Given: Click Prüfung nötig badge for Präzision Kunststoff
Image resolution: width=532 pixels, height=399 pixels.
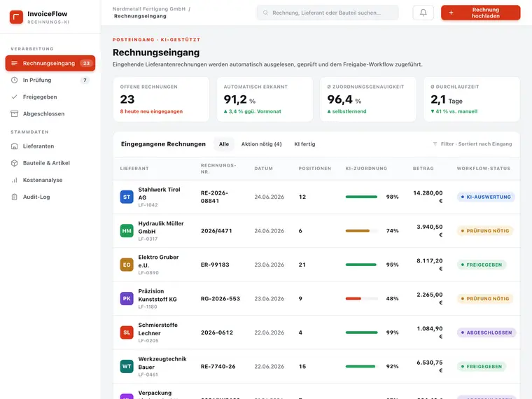Looking at the screenshot, I should (485, 299).
